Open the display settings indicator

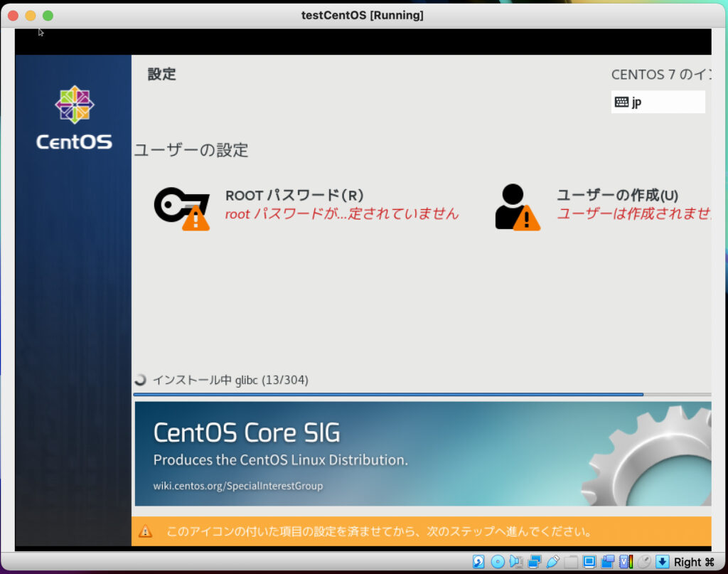point(589,562)
